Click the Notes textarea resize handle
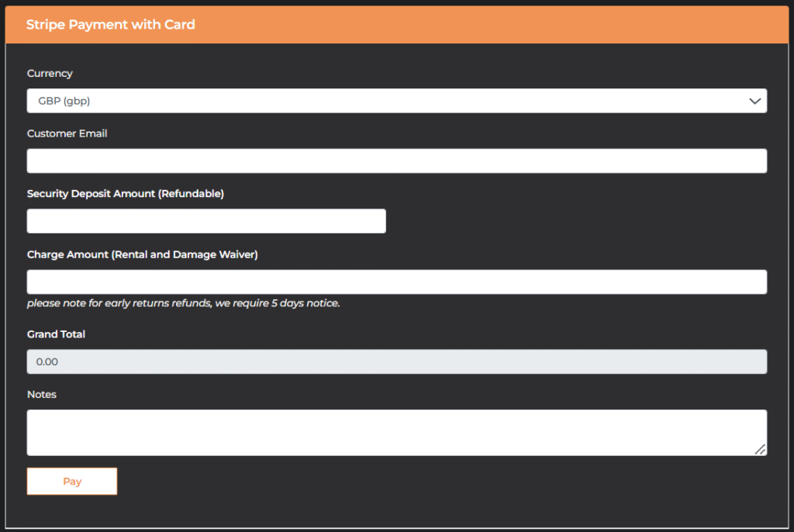794x532 pixels. pos(760,450)
